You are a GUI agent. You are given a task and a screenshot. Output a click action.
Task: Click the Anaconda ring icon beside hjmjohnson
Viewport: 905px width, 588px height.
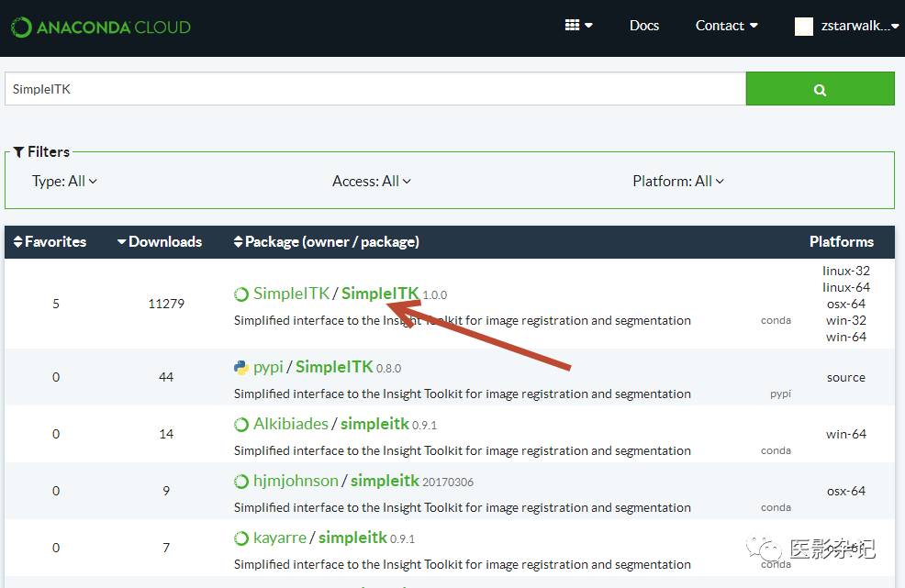(x=241, y=482)
